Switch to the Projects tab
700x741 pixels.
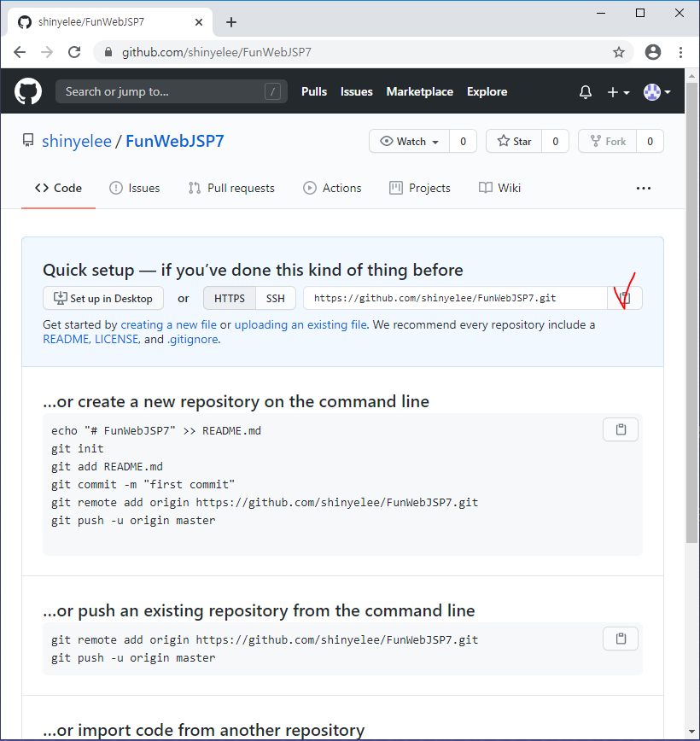(420, 188)
